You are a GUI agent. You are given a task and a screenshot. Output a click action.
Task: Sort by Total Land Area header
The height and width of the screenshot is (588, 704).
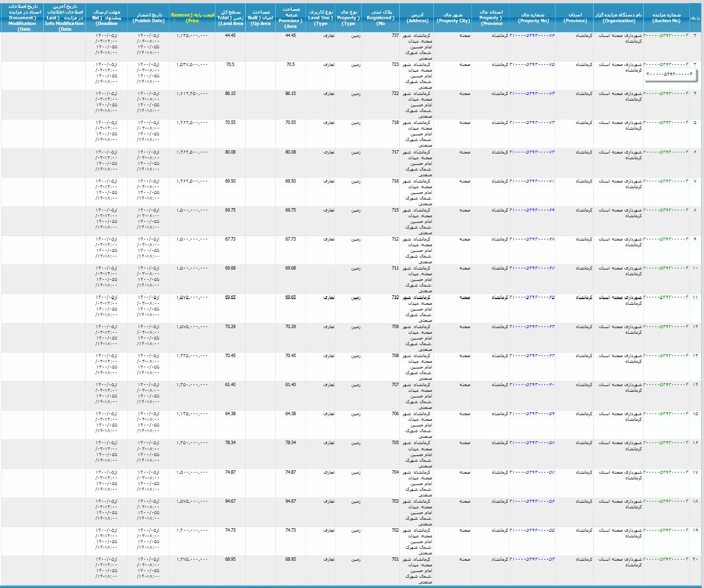230,18
